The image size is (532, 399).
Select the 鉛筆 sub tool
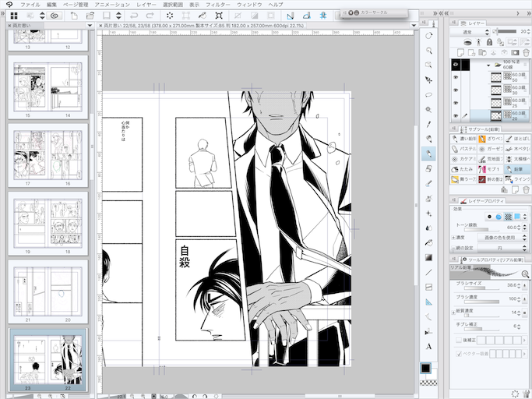click(x=517, y=169)
